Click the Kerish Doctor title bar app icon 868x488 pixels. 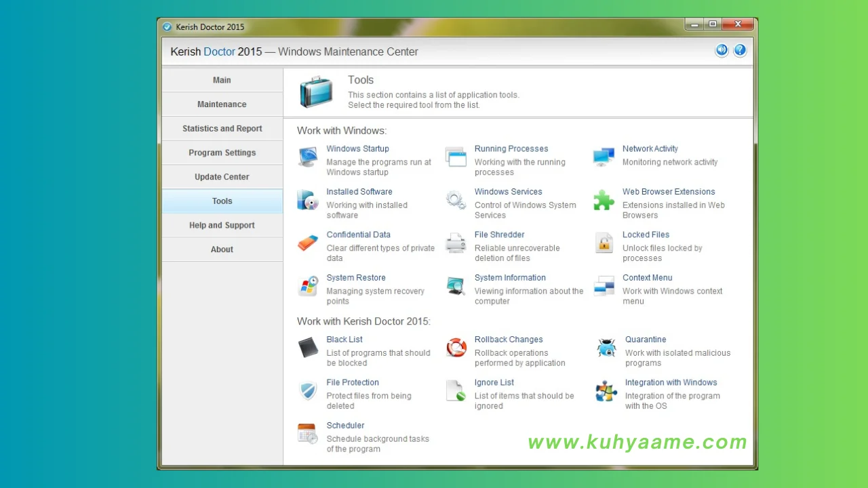click(167, 27)
